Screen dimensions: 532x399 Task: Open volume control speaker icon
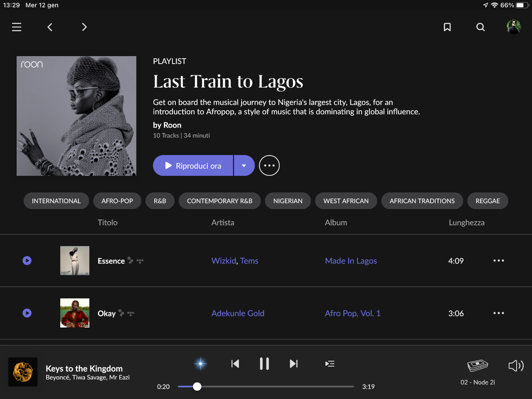516,365
